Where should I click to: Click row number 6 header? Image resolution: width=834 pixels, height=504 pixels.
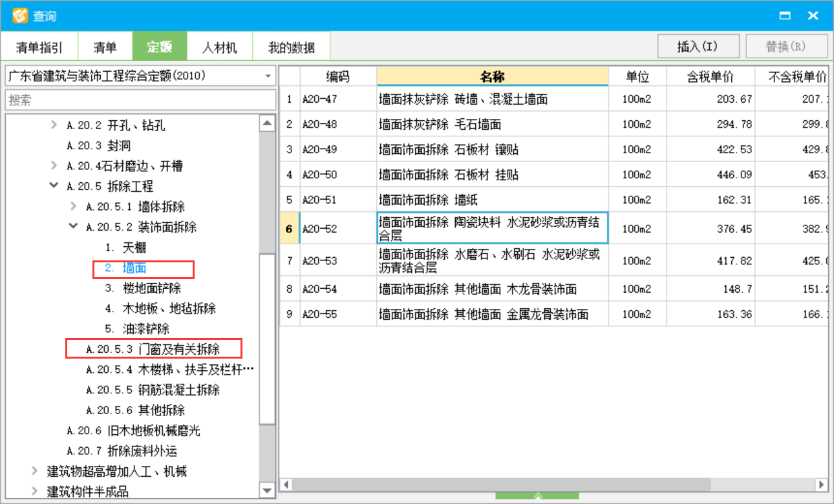click(289, 229)
